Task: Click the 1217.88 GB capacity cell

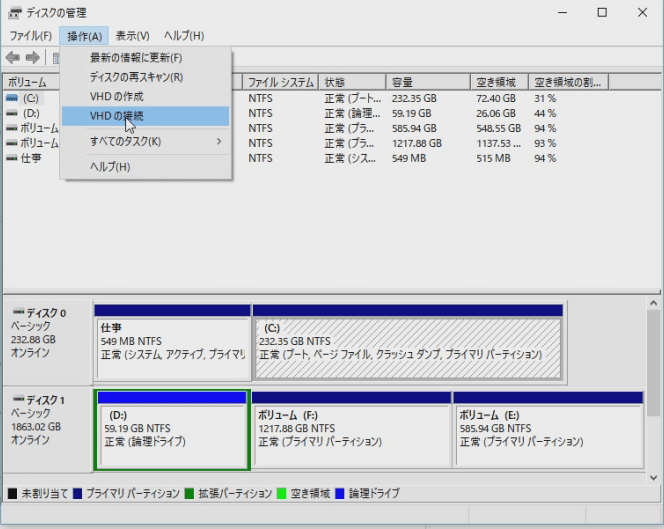Action: click(417, 143)
